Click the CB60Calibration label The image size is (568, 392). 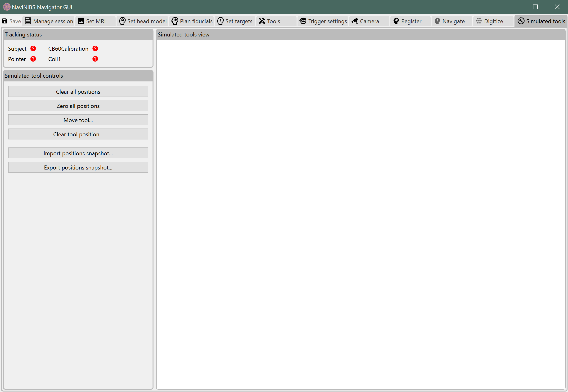[68, 49]
